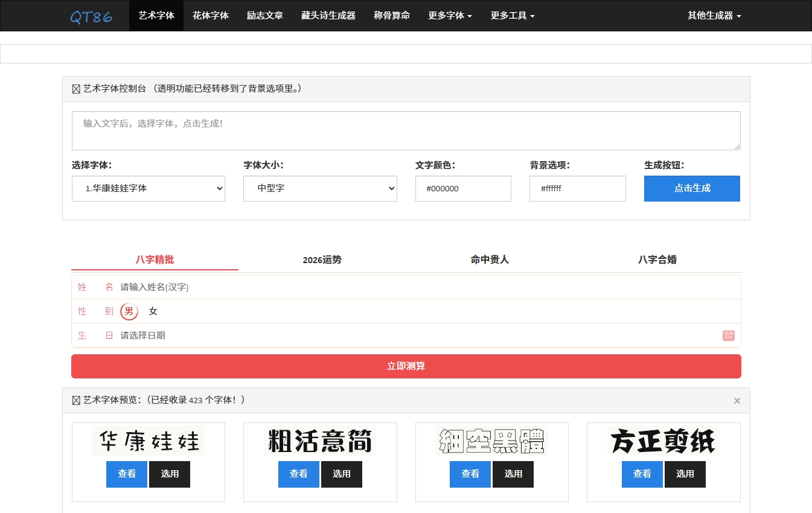Expand the 其他生成器 menu
Viewport: 812px width, 513px height.
(714, 16)
